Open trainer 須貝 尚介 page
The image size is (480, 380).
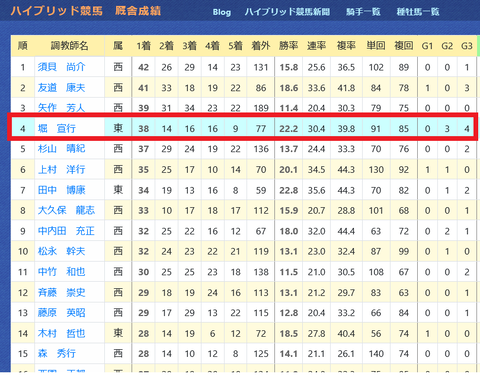61,67
